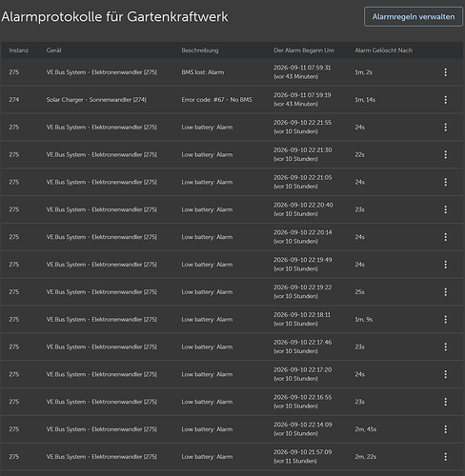Open three-dot menu for alarm at 21:57:09

coord(446,457)
